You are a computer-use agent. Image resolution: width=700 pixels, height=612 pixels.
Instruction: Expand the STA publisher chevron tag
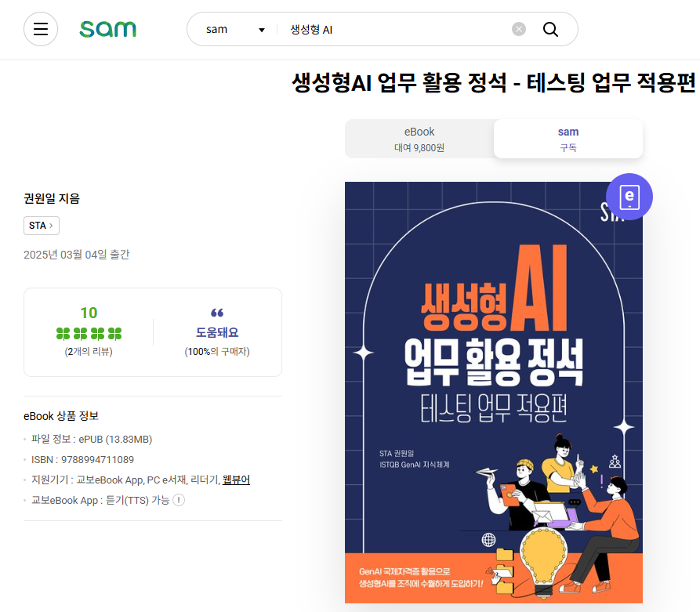(x=41, y=226)
